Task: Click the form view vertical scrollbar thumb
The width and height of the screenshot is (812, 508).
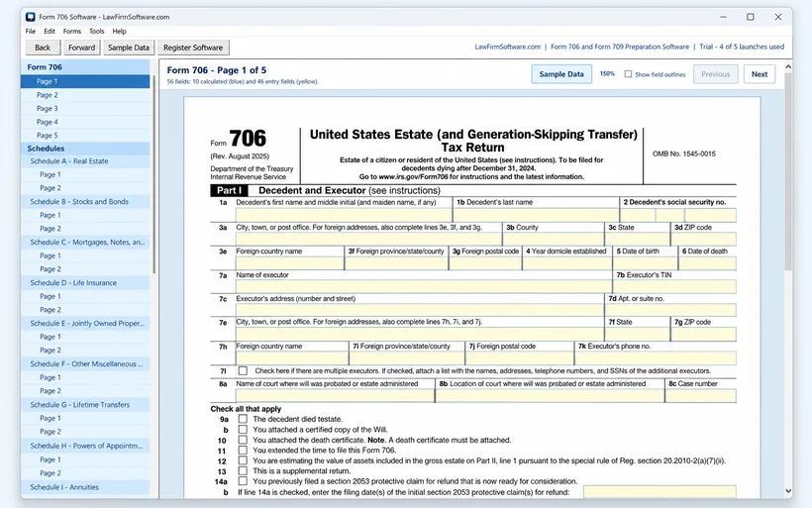Action: point(788,171)
